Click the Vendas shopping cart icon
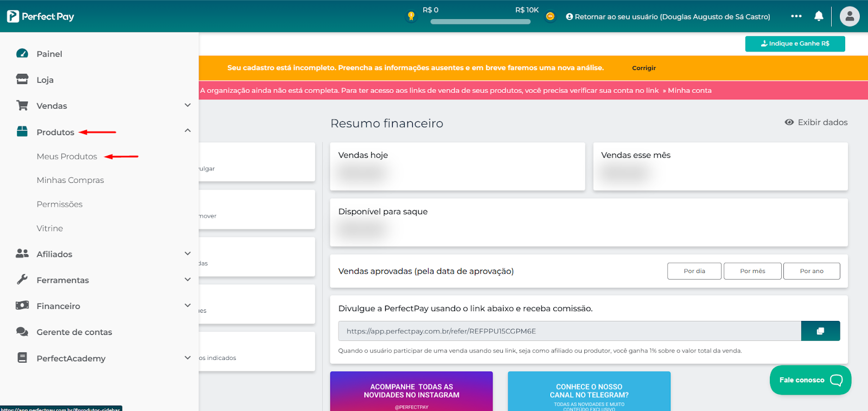Image resolution: width=868 pixels, height=411 pixels. (22, 105)
